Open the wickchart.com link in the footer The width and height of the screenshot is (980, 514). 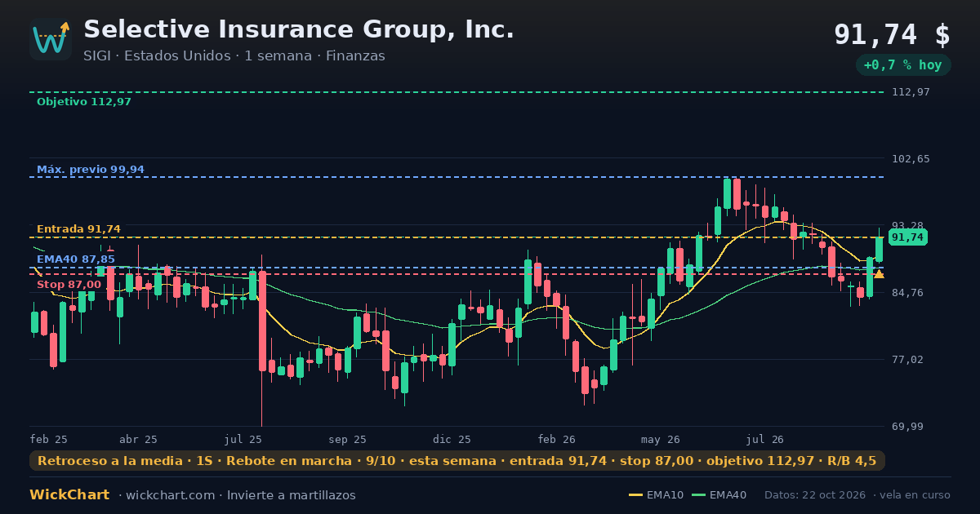170,495
